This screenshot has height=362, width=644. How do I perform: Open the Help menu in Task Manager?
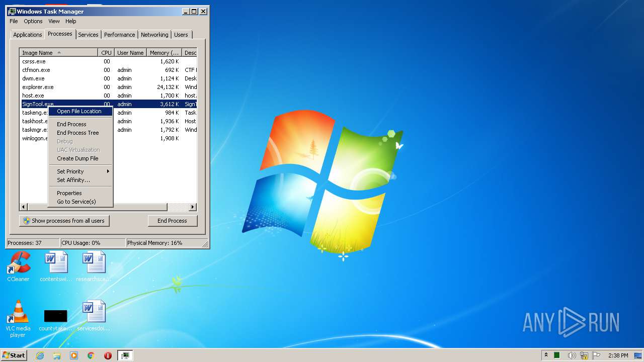[x=71, y=21]
